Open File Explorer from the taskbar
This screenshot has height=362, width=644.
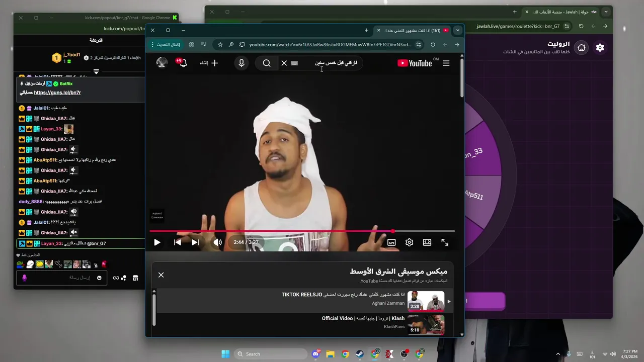point(331,354)
